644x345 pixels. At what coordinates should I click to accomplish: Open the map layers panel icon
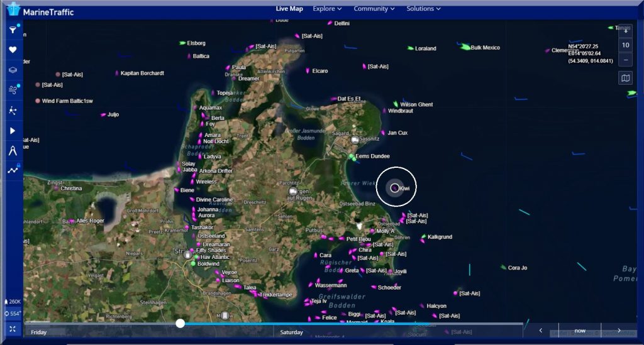coord(13,70)
